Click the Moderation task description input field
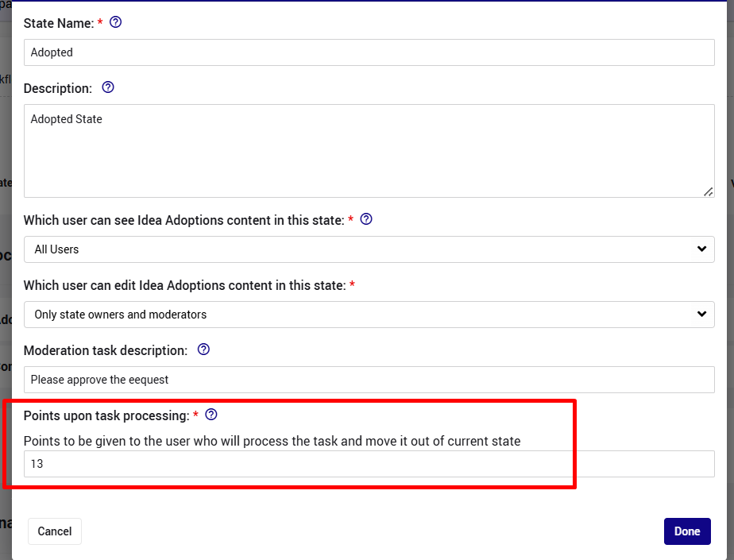 pyautogui.click(x=369, y=380)
